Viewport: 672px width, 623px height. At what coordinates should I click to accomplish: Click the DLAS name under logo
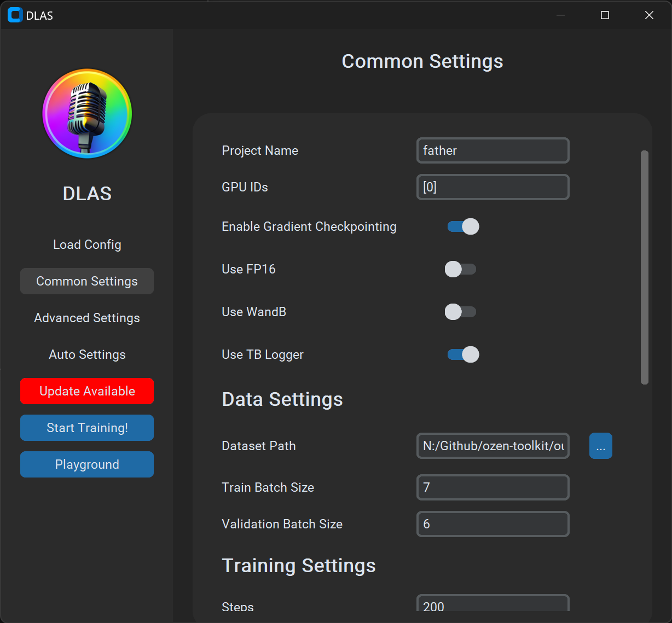87,194
